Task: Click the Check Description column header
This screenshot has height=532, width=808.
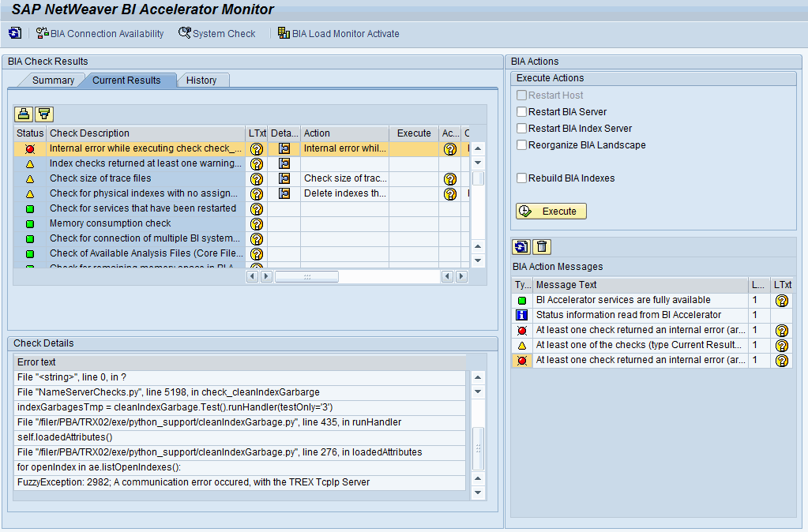Action: [x=145, y=133]
